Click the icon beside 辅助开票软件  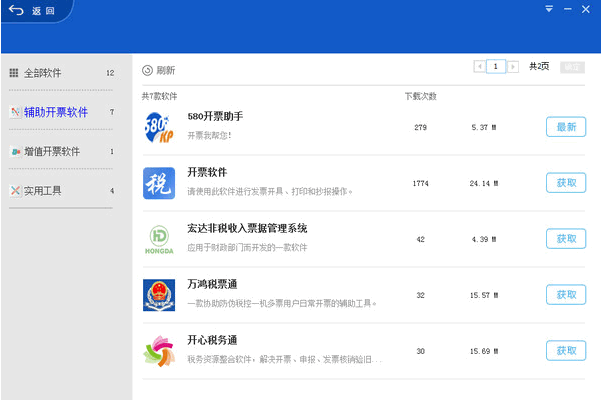15,112
